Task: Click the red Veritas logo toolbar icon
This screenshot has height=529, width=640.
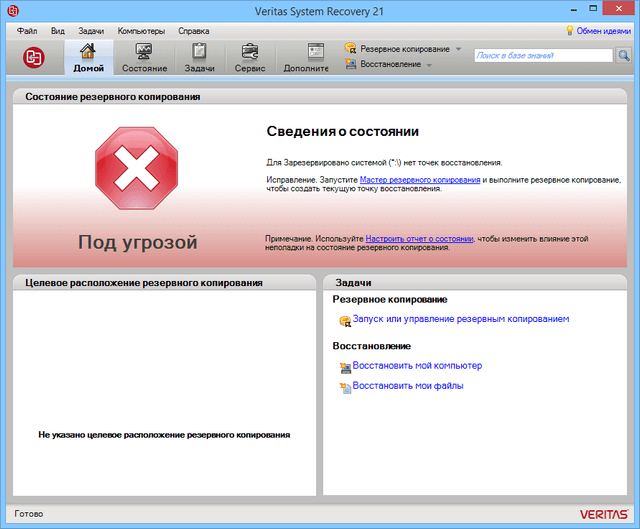Action: [x=34, y=57]
